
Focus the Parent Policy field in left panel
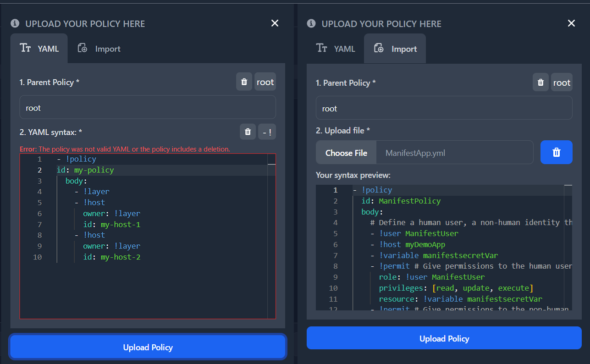[148, 108]
